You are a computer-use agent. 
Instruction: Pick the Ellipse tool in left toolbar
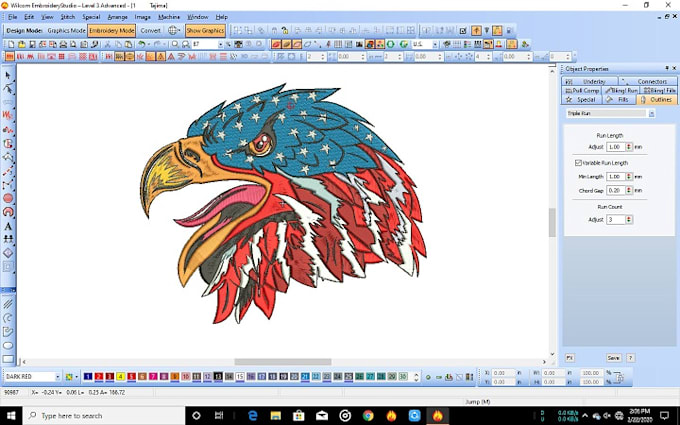coord(8,346)
